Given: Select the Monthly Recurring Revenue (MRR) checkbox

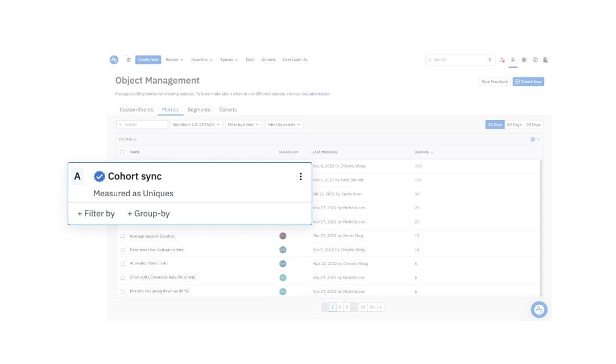Looking at the screenshot, I should (x=122, y=291).
